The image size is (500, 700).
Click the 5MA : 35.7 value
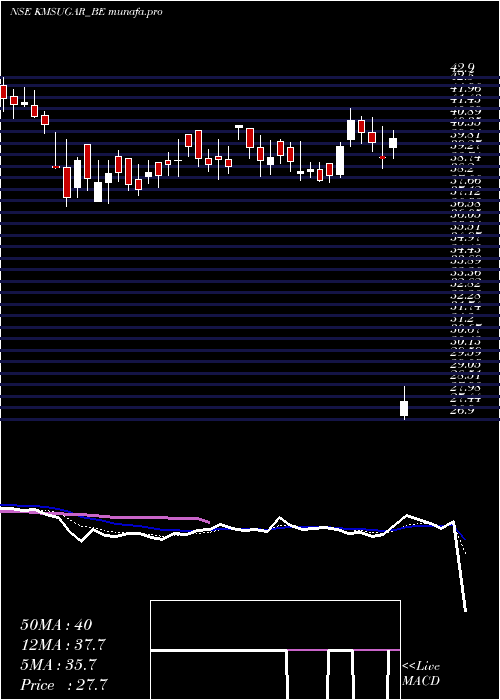[58, 665]
